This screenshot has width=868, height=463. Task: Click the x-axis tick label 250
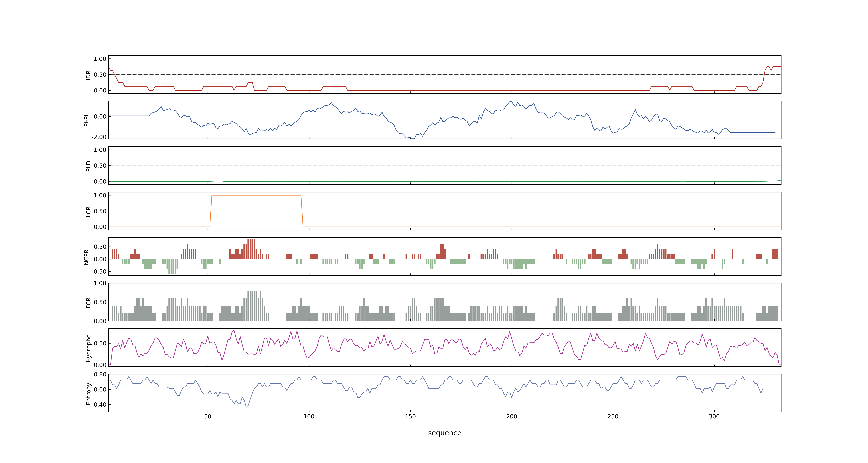coord(613,416)
